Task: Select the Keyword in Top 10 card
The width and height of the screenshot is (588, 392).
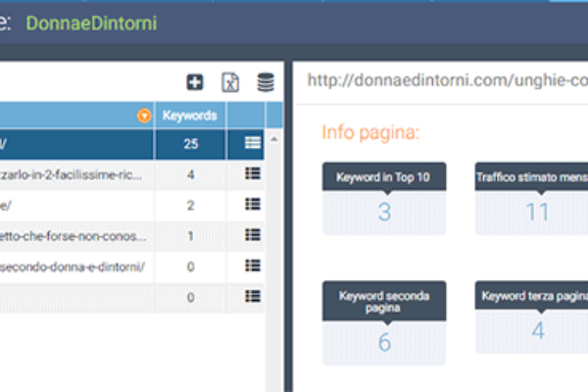Action: pos(384,199)
